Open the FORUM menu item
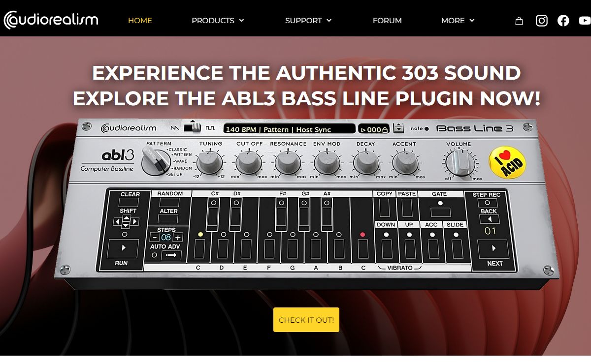This screenshot has height=364, width=591. point(387,21)
